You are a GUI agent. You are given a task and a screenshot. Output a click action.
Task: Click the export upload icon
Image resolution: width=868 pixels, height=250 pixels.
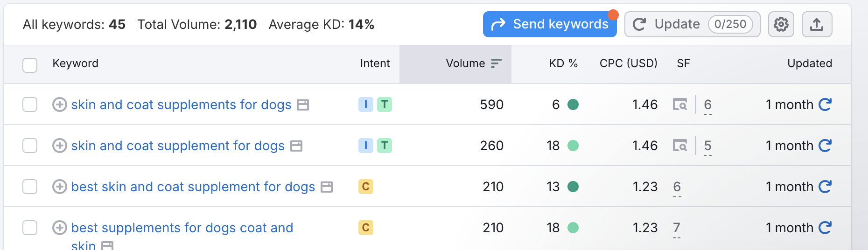(x=817, y=24)
